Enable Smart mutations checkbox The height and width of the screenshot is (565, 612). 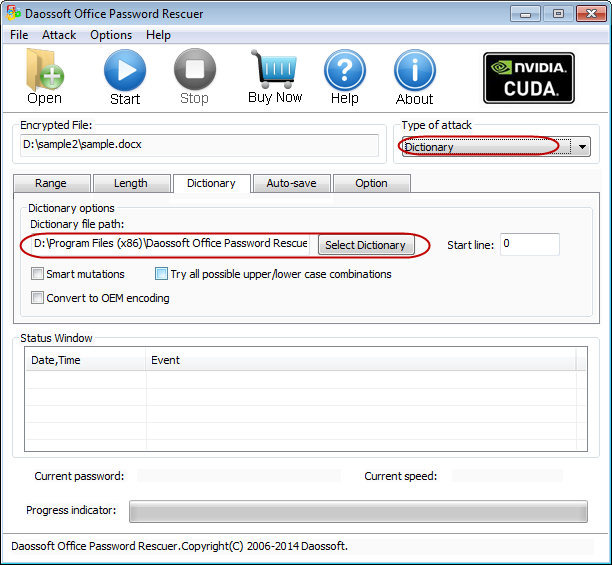tap(37, 274)
